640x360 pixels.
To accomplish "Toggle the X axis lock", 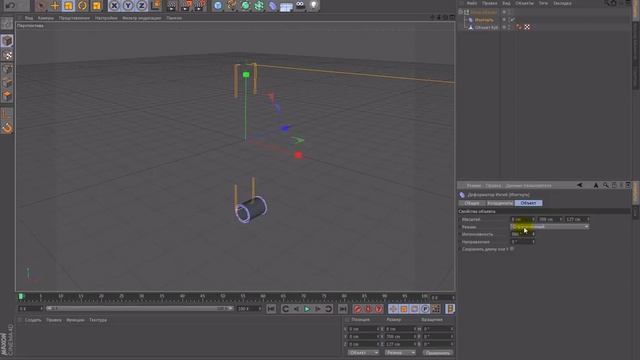I will click(114, 5).
